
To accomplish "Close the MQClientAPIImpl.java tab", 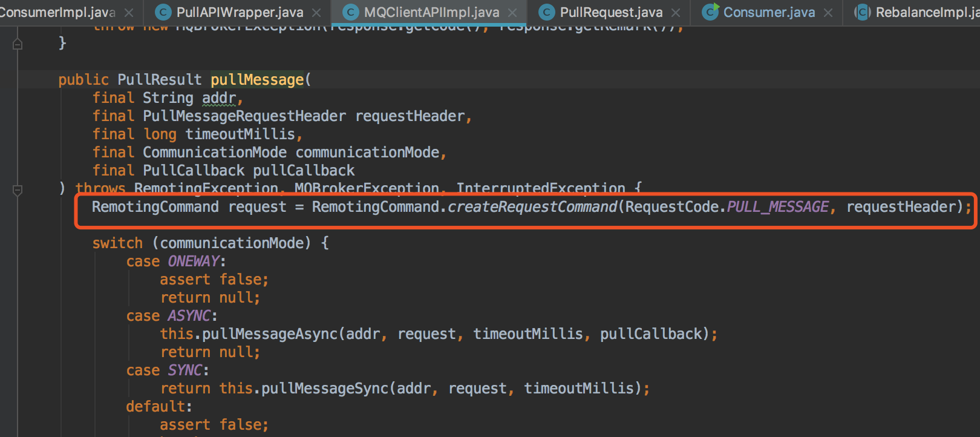I will [512, 12].
